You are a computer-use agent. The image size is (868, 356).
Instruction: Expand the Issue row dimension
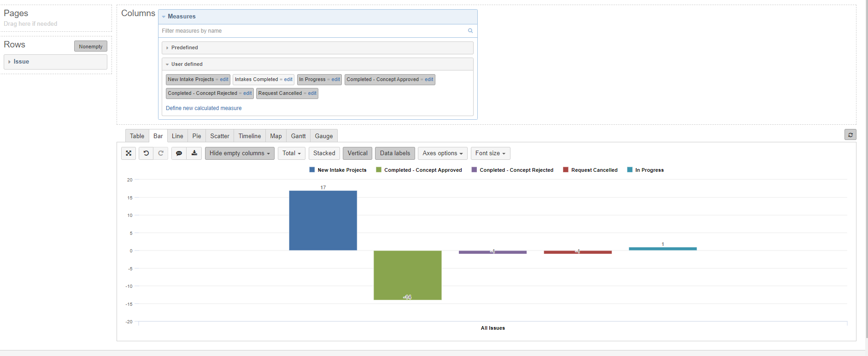(x=55, y=62)
